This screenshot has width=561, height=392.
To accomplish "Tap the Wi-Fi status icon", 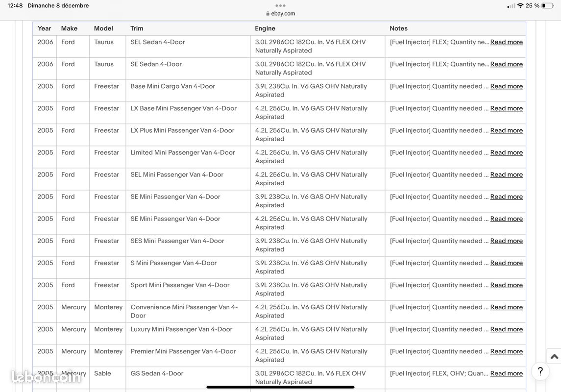I will [x=520, y=5].
